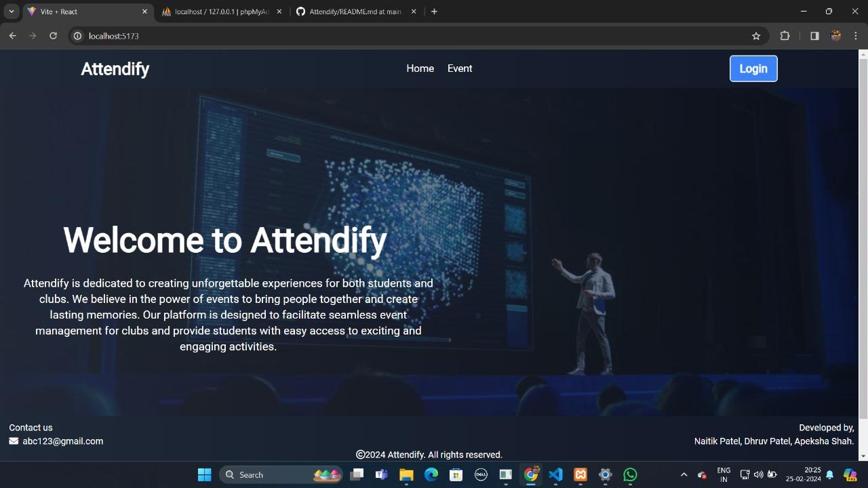Open the Event nav link
Screen dimensions: 868x488
coord(460,68)
